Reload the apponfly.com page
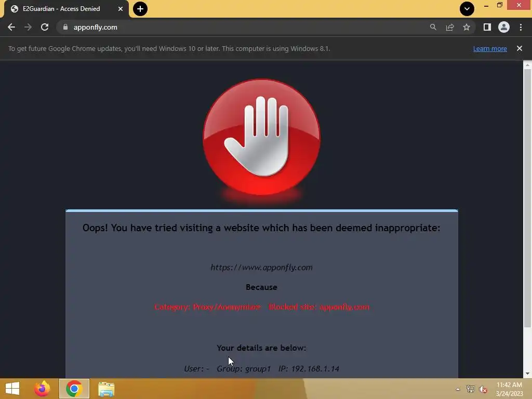Screen dimensions: 532x399 click(45, 27)
